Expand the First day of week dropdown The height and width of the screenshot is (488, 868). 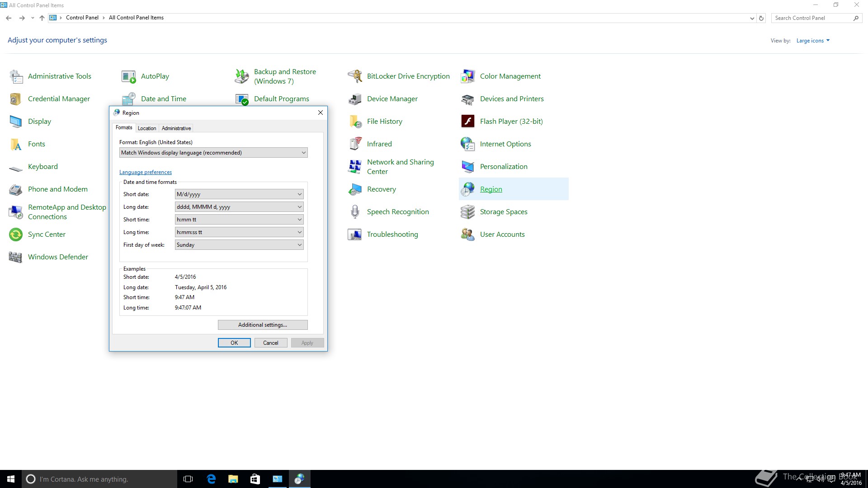(239, 245)
